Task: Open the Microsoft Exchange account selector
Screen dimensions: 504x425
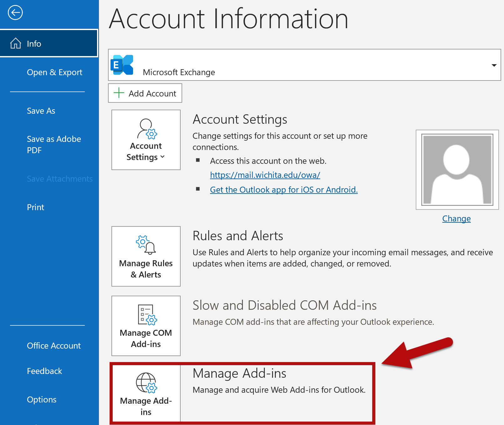Action: pyautogui.click(x=304, y=65)
